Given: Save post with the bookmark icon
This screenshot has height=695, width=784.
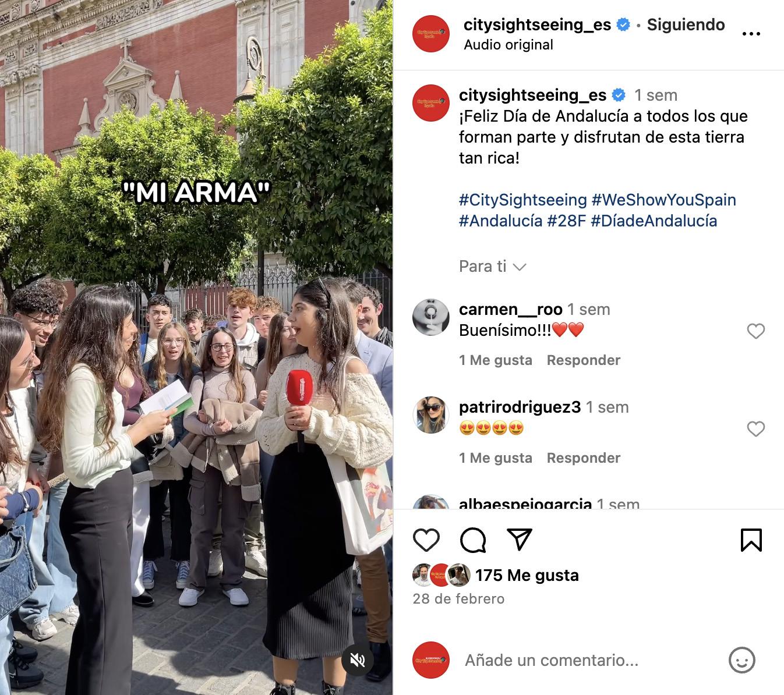Looking at the screenshot, I should pyautogui.click(x=751, y=540).
